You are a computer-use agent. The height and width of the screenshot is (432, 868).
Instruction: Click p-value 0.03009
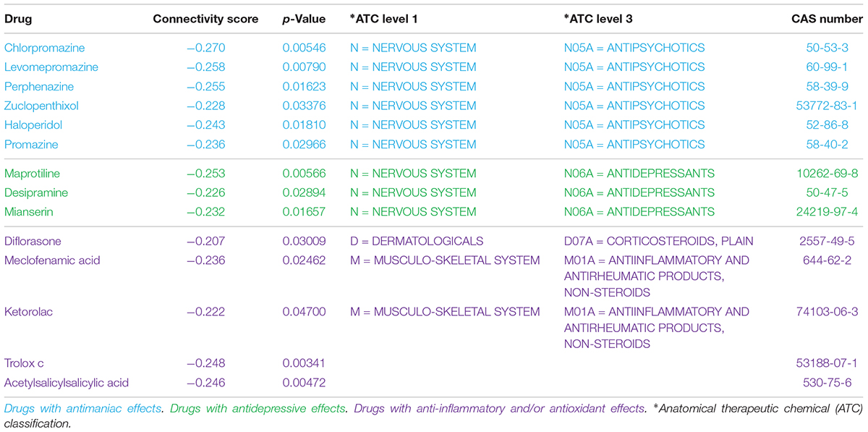click(304, 241)
